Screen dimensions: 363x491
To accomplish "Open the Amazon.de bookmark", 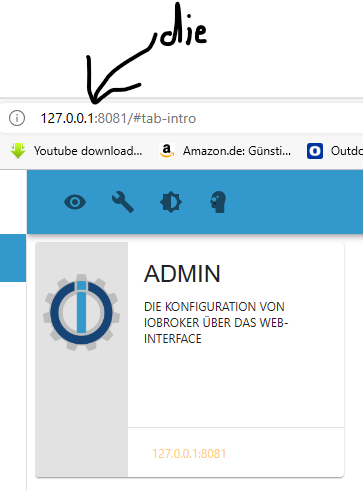I will coord(225,151).
